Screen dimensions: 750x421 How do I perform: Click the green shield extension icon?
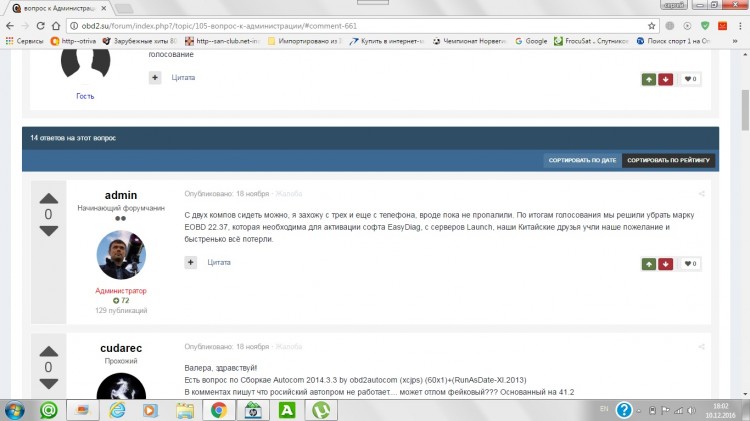(705, 26)
